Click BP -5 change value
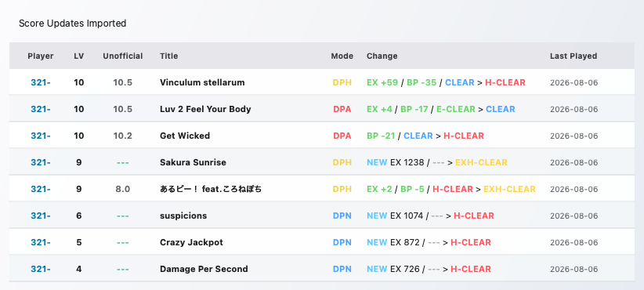 click(412, 190)
